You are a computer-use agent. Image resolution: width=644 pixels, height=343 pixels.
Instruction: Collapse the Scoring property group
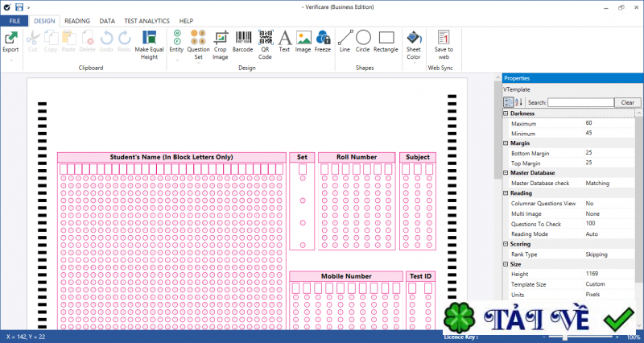(x=506, y=244)
